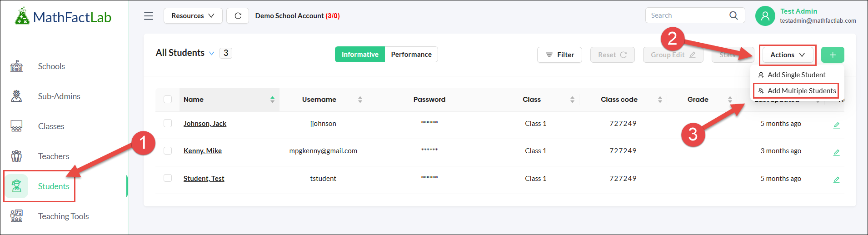Open Schools in the sidebar
The height and width of the screenshot is (235, 868).
click(51, 66)
